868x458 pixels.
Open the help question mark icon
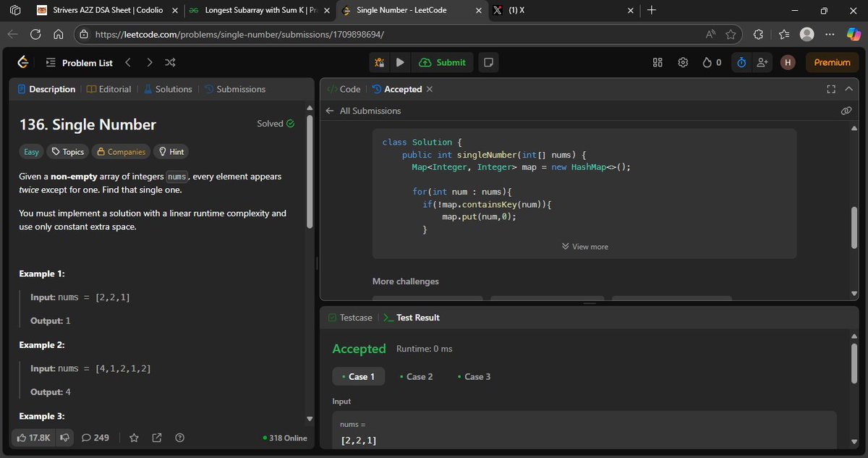coord(180,438)
